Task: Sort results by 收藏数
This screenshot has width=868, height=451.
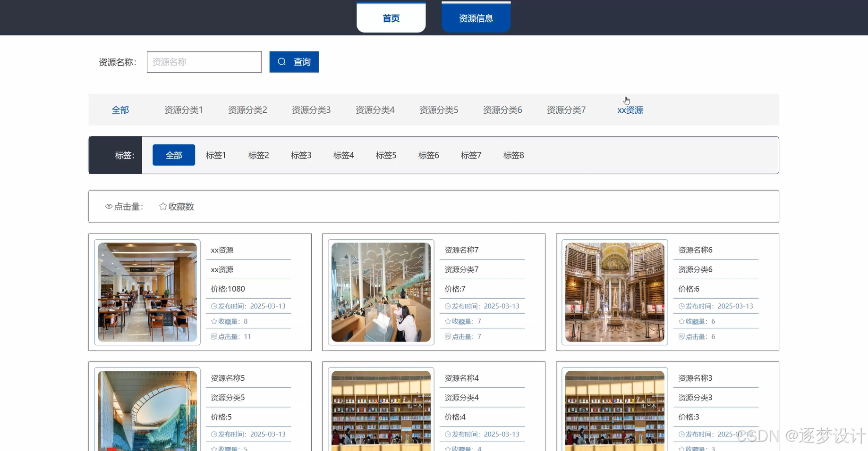Action: (177, 207)
